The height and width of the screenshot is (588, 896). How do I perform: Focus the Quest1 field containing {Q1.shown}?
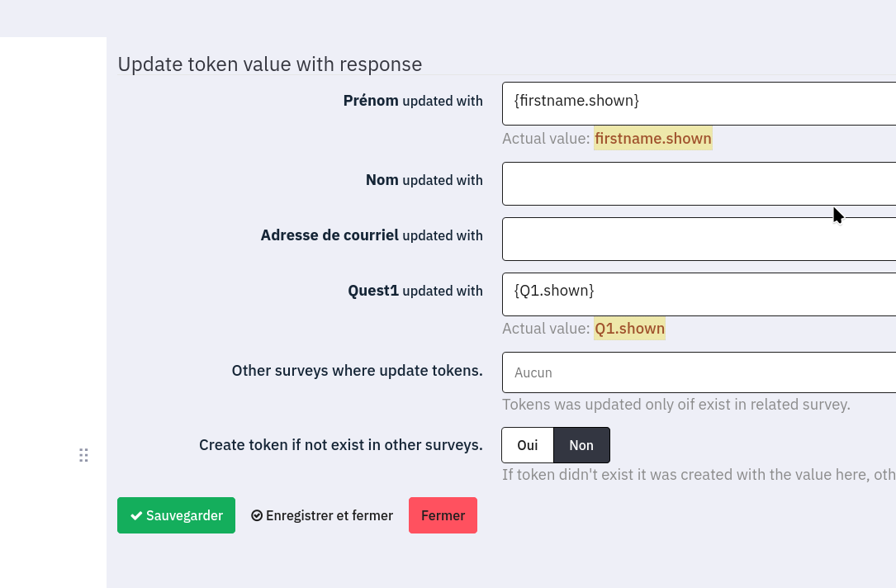pyautogui.click(x=699, y=294)
